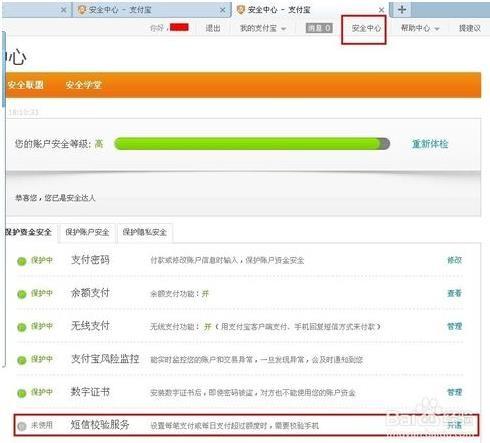
Task: Click 重新体检 to recheck security
Action: pos(430,144)
